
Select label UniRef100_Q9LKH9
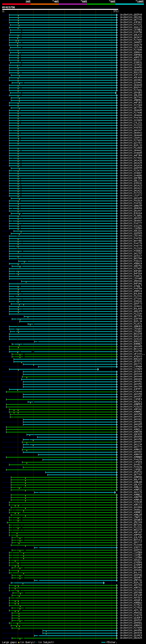point(131,95)
